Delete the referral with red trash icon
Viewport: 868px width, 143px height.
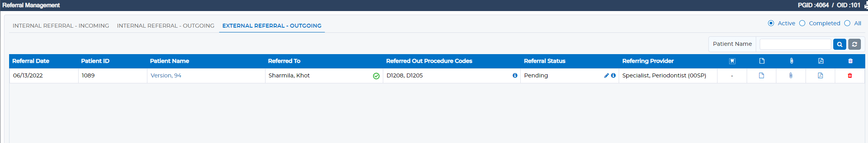click(850, 75)
